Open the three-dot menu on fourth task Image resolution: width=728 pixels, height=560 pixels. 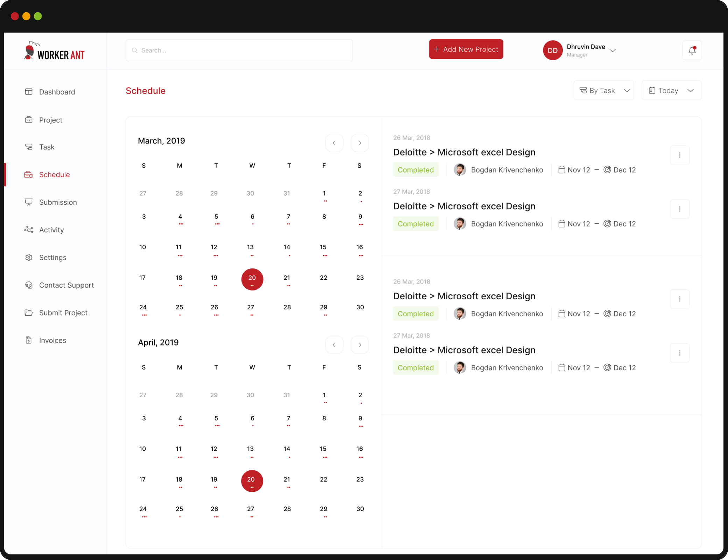point(680,353)
